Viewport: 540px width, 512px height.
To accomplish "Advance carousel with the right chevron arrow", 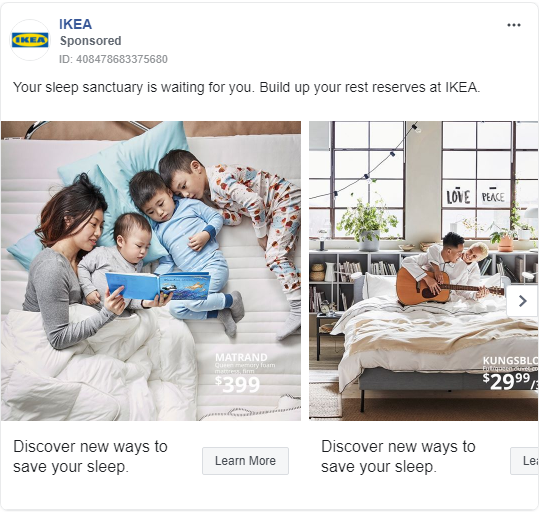I will [523, 301].
